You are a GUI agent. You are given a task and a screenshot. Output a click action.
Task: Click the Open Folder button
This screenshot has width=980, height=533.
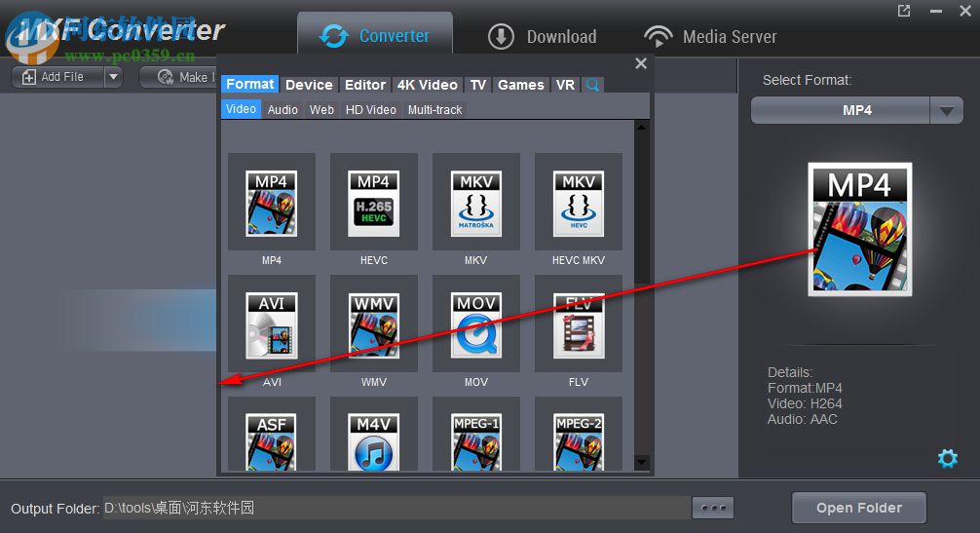tap(859, 508)
